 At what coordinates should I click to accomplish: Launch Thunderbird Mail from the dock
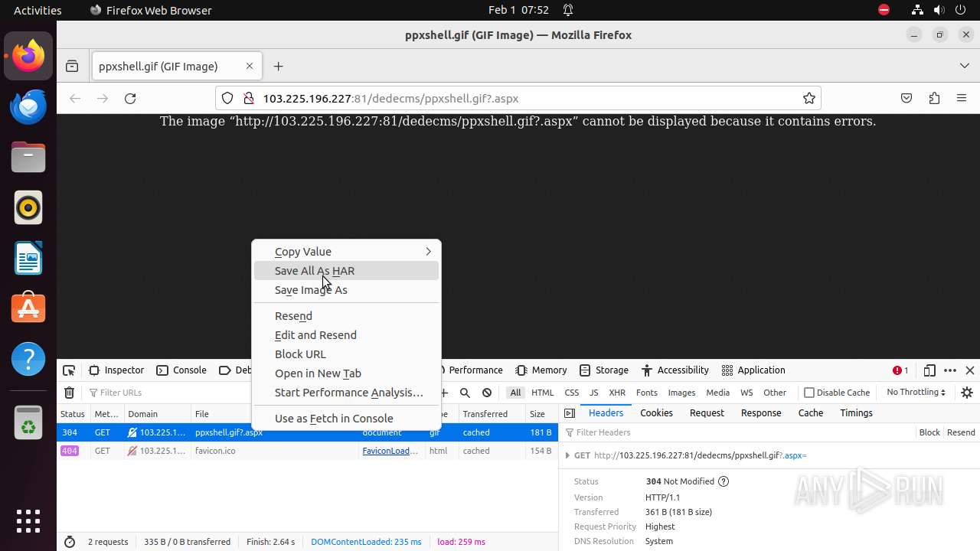point(28,107)
